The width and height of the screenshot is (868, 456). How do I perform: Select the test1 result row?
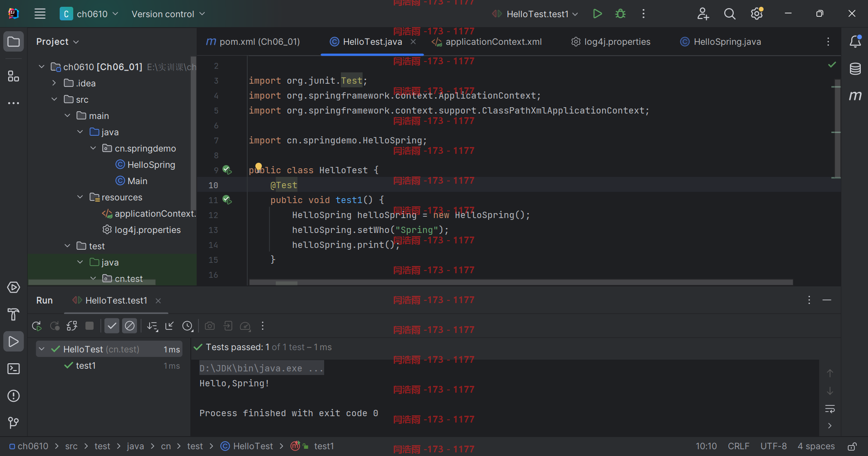click(x=108, y=366)
